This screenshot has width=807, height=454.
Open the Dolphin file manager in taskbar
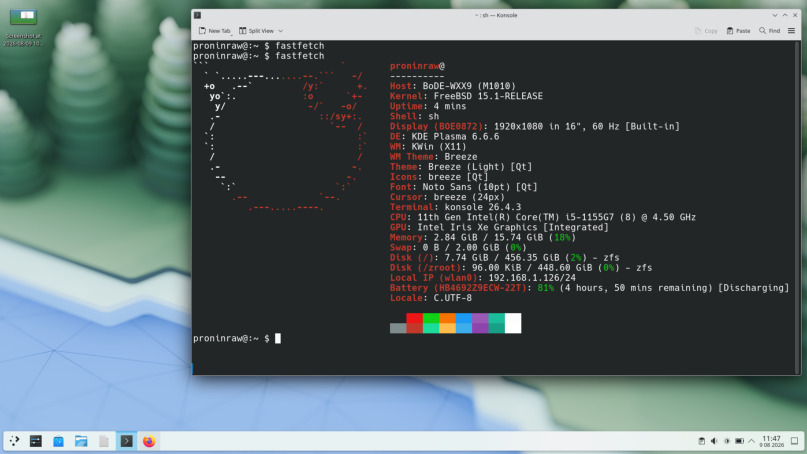point(81,441)
